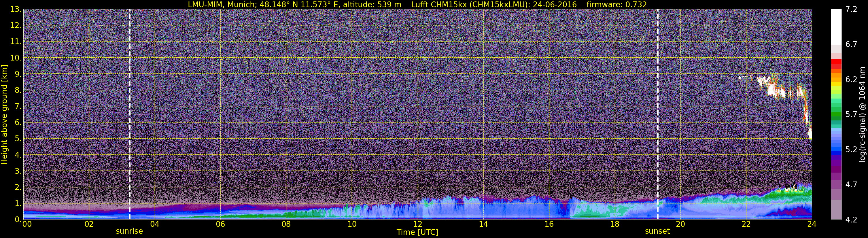868x238 pixels.
Task: Click the blue band near 5.2 in colorbar
Action: [x=836, y=148]
